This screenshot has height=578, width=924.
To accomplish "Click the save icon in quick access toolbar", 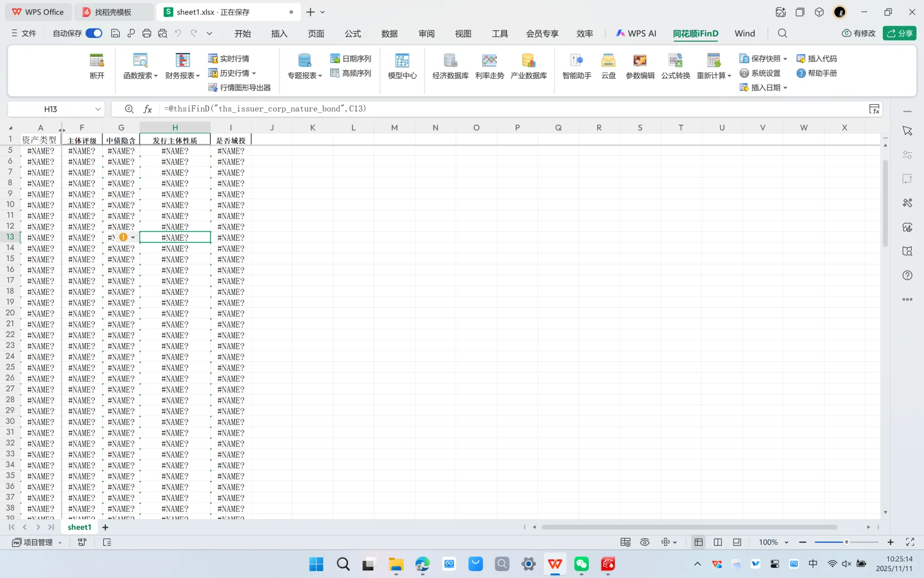I will [115, 33].
